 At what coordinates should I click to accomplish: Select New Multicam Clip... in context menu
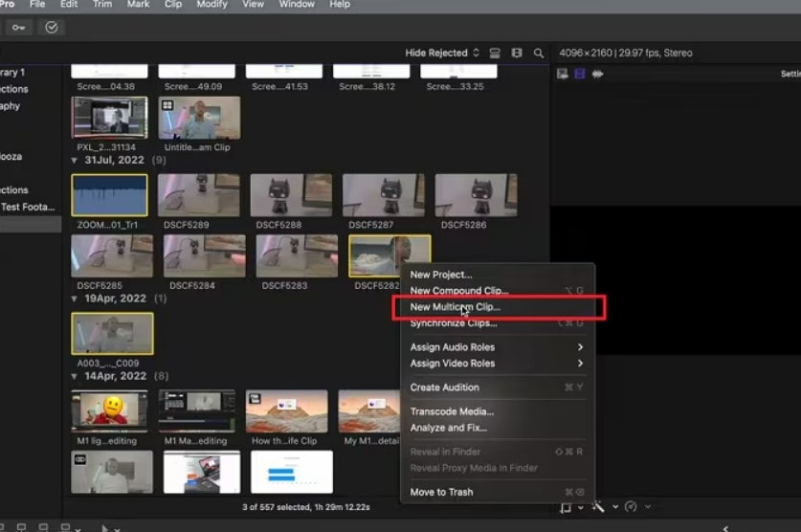coord(498,307)
